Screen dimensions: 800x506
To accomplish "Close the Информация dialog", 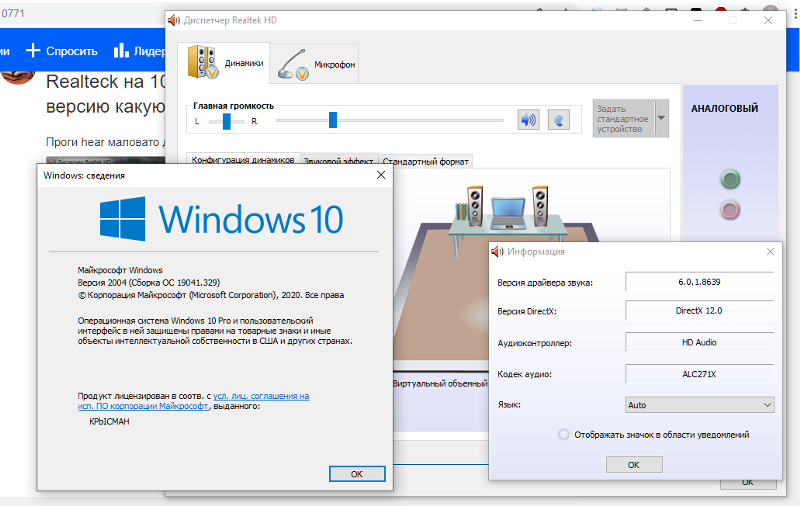I will 770,251.
